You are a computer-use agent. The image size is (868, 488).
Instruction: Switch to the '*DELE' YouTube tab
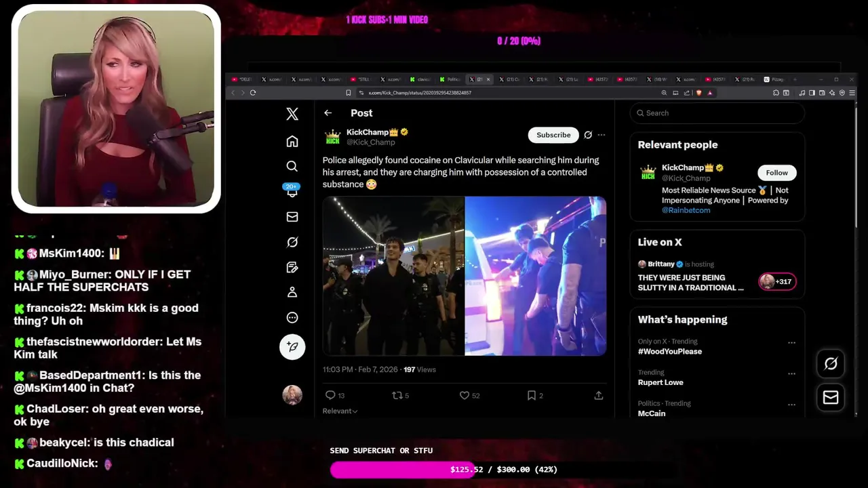[241, 79]
